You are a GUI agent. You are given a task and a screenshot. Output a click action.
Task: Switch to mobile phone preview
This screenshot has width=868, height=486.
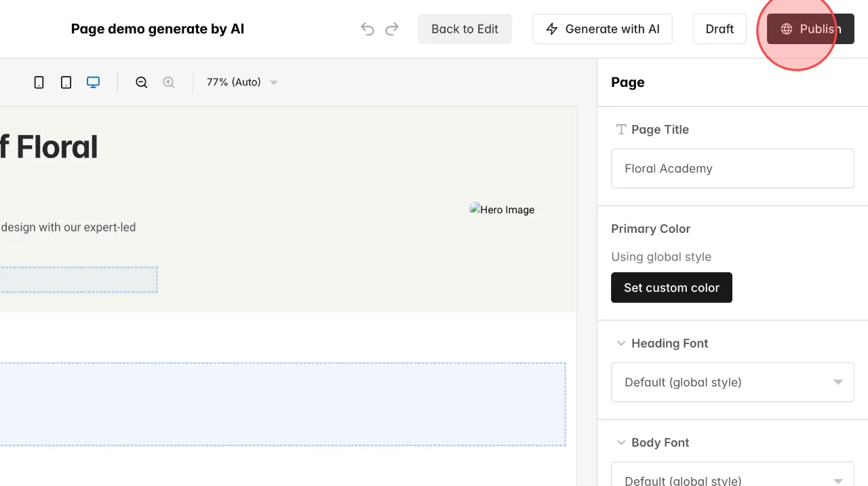click(x=39, y=82)
